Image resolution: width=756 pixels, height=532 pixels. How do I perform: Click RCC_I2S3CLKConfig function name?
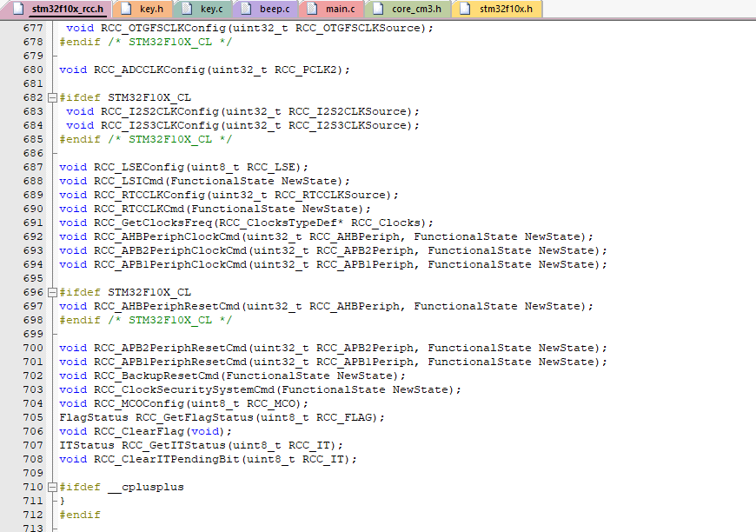coord(160,125)
